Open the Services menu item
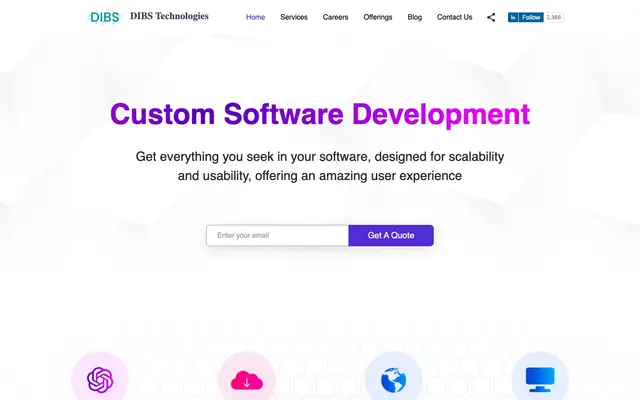The height and width of the screenshot is (400, 640). 294,17
